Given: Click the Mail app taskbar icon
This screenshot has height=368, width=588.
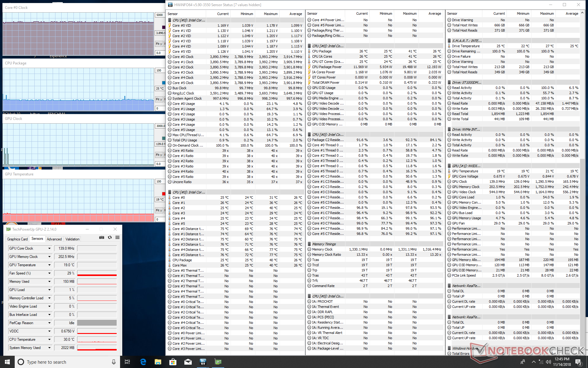Looking at the screenshot, I should coord(188,362).
